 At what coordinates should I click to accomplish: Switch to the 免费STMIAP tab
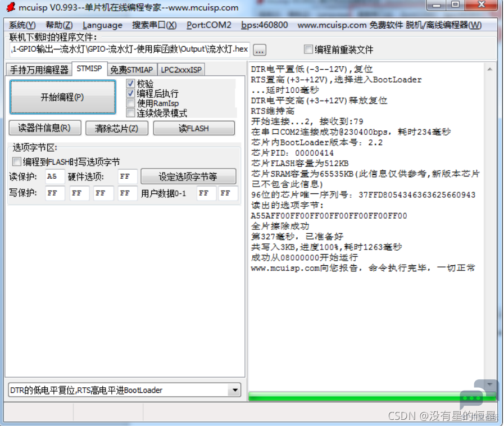tap(132, 70)
